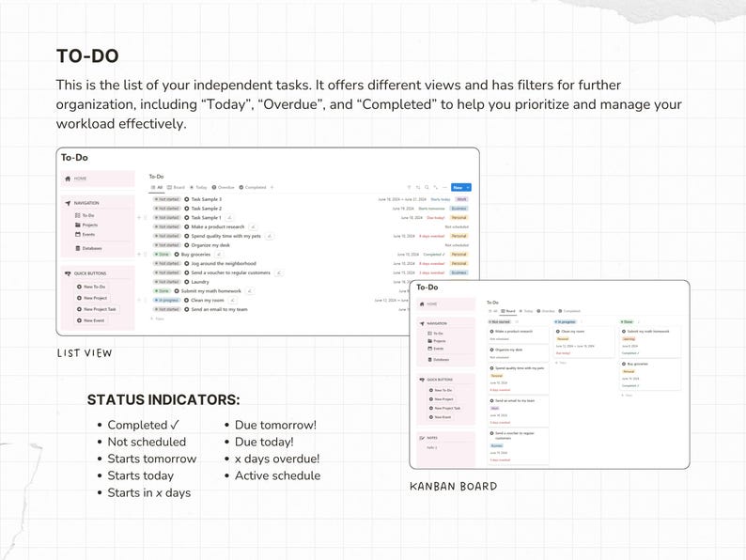Switch to the Overdue tab in list view
Viewport: 746px width, 560px height.
[x=223, y=188]
